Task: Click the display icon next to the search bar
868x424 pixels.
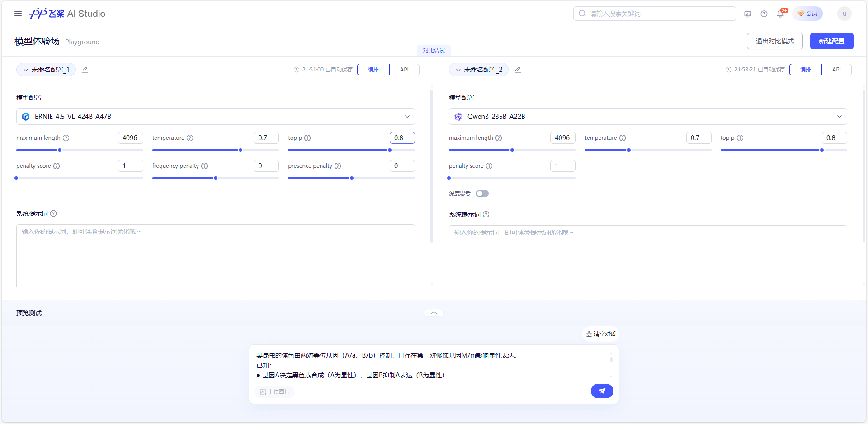Action: coord(747,14)
